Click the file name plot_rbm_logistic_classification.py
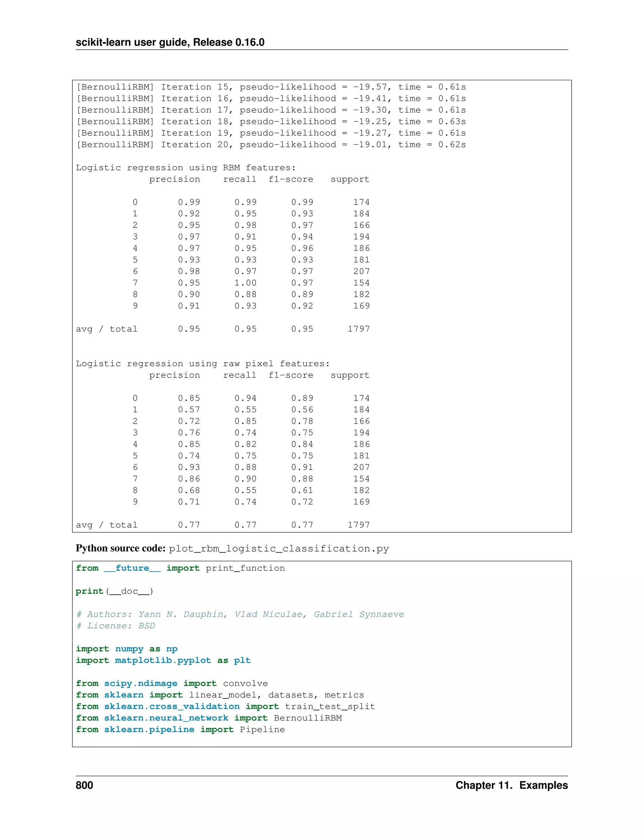Viewport: 644px width, 833px height. coord(279,549)
